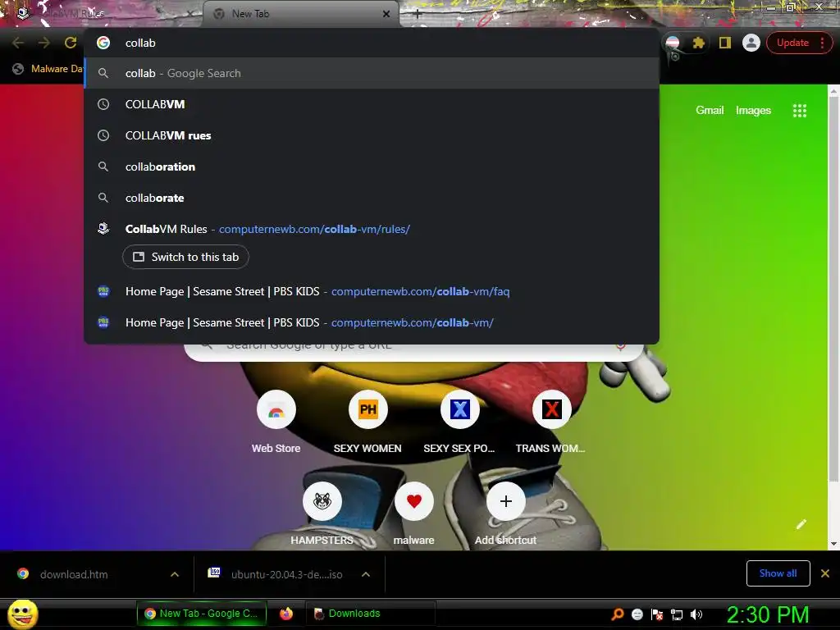
Task: Click Add shortcut plus button
Action: pyautogui.click(x=505, y=501)
